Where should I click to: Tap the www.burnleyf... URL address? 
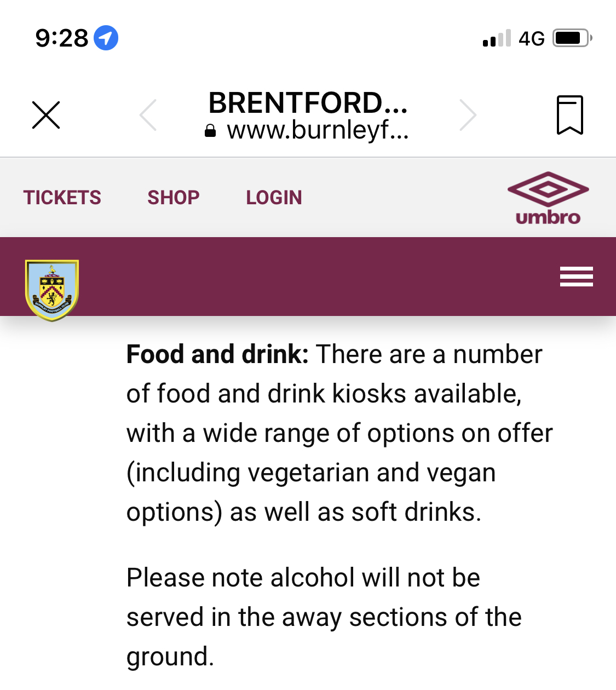pos(318,130)
